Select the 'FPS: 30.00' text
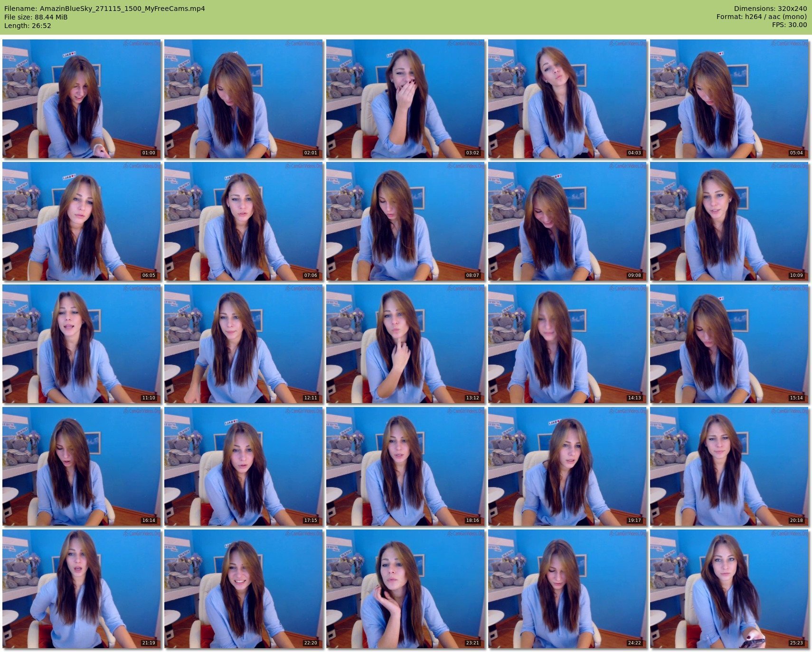 (x=789, y=25)
